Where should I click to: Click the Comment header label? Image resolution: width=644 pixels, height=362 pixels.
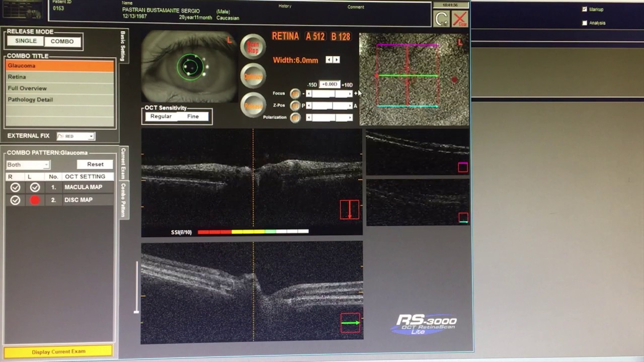(x=356, y=7)
